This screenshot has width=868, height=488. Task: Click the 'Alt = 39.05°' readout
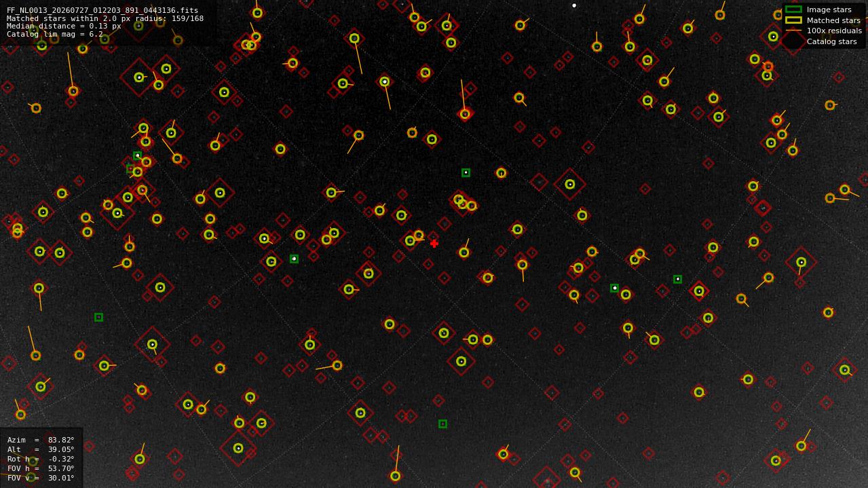(41, 449)
